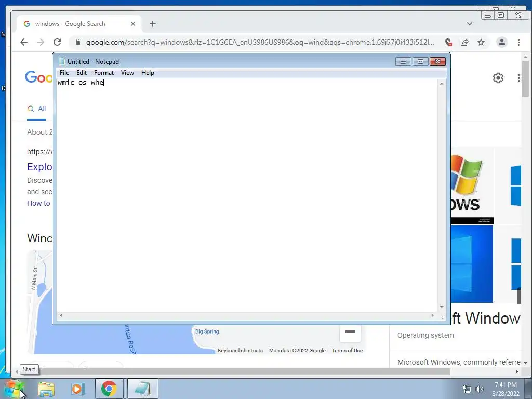Click Keyboard shortcuts on the map
Image resolution: width=532 pixels, height=399 pixels.
(240, 351)
